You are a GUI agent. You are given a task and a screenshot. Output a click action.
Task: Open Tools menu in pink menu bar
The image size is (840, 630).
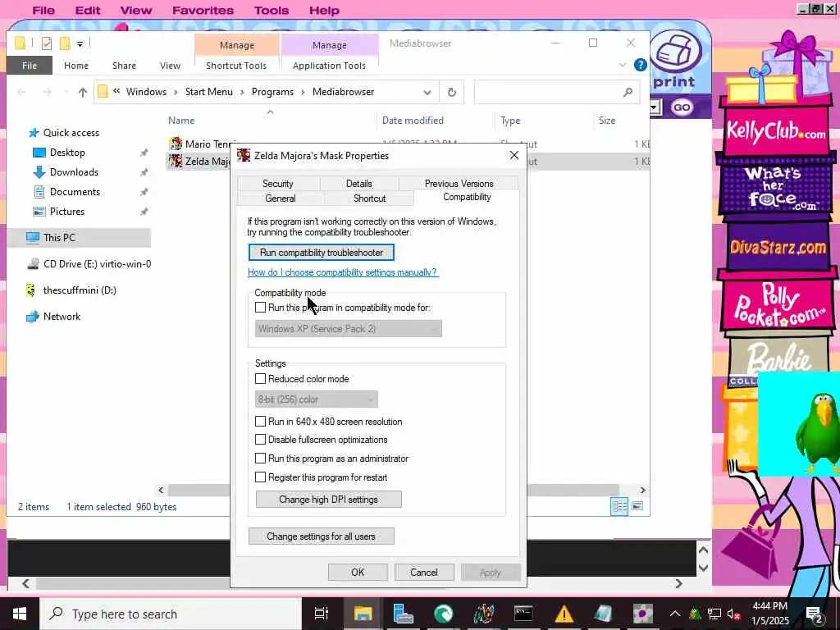pyautogui.click(x=271, y=10)
